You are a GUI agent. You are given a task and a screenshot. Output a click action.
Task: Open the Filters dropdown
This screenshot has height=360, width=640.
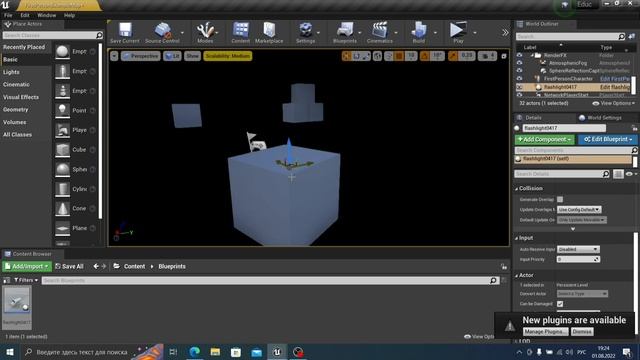click(26, 280)
